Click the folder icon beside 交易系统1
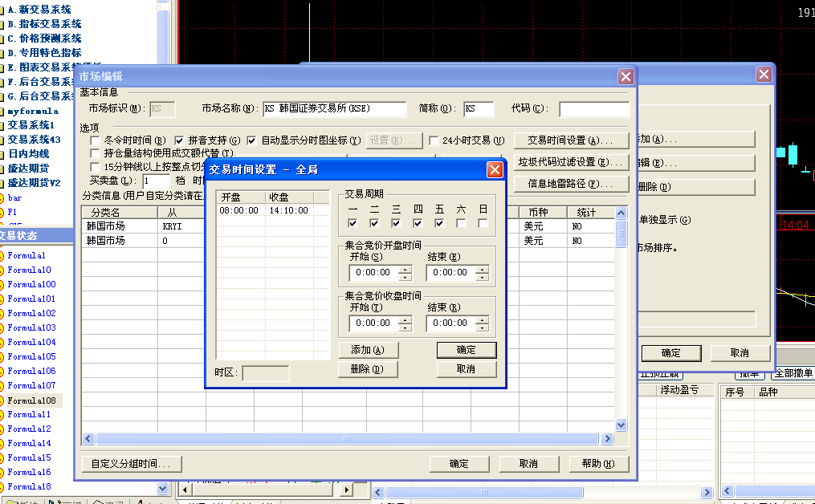 click(x=2, y=126)
